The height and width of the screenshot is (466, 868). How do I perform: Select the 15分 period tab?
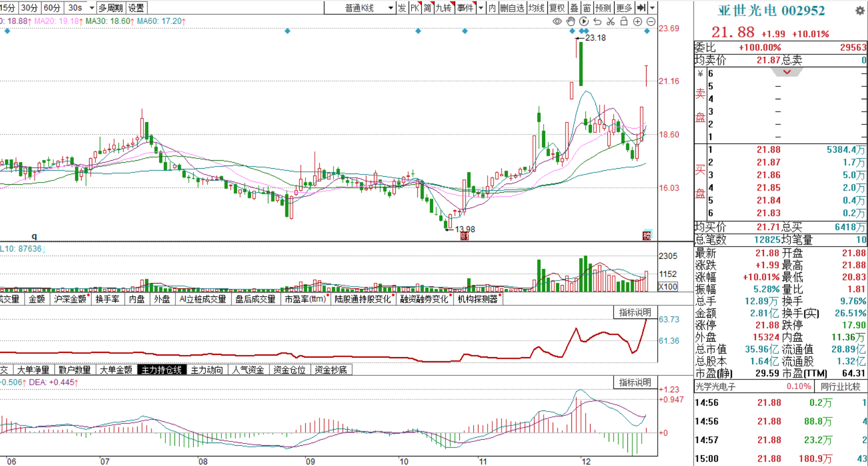[8, 7]
